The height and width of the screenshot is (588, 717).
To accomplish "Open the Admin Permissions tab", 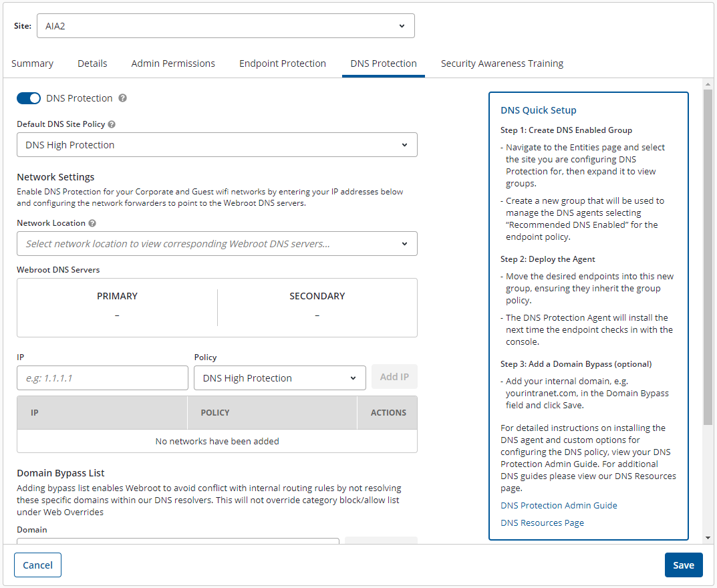I will pos(173,63).
